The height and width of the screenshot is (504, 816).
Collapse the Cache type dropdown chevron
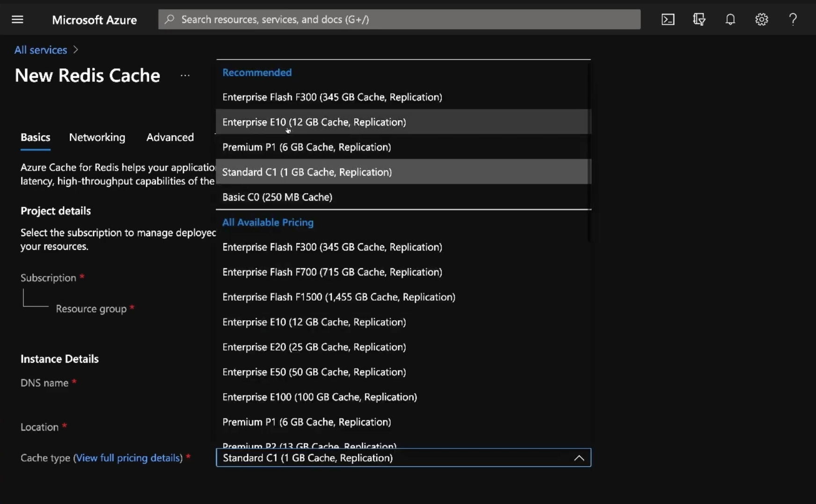tap(579, 458)
